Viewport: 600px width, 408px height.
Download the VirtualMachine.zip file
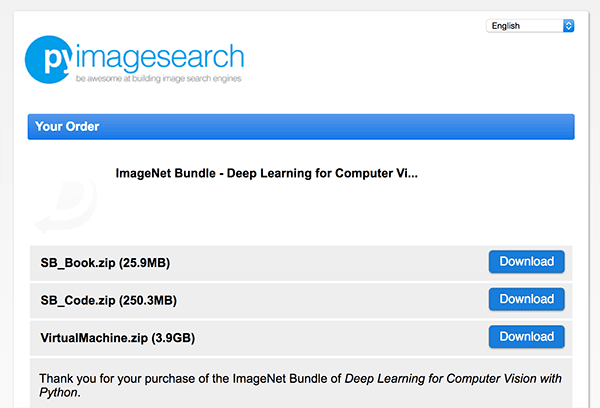click(527, 336)
